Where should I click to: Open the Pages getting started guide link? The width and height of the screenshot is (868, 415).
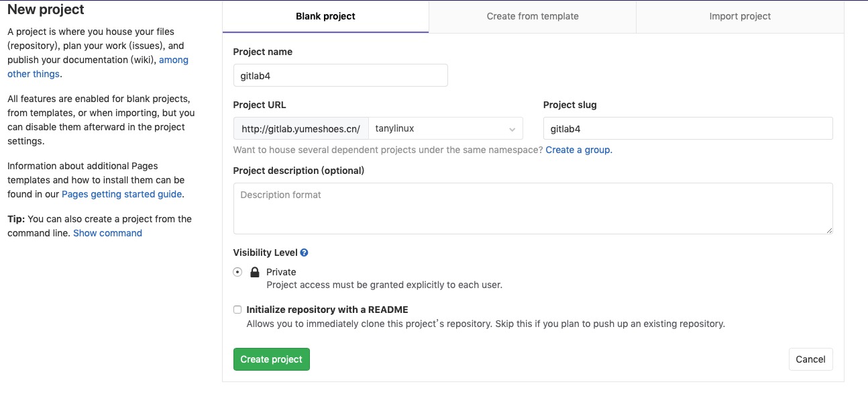[x=121, y=194]
